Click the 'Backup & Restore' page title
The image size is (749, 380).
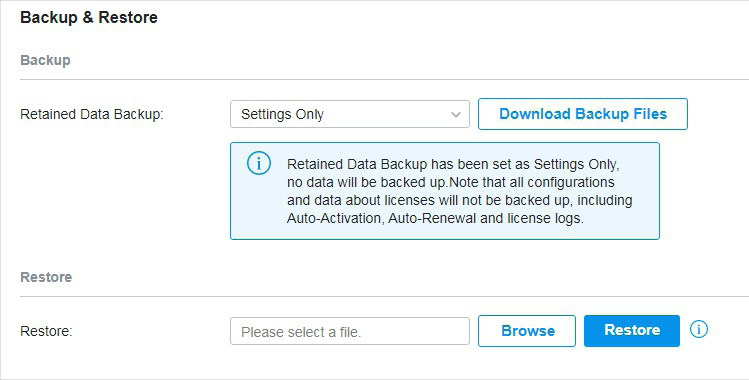pos(89,17)
